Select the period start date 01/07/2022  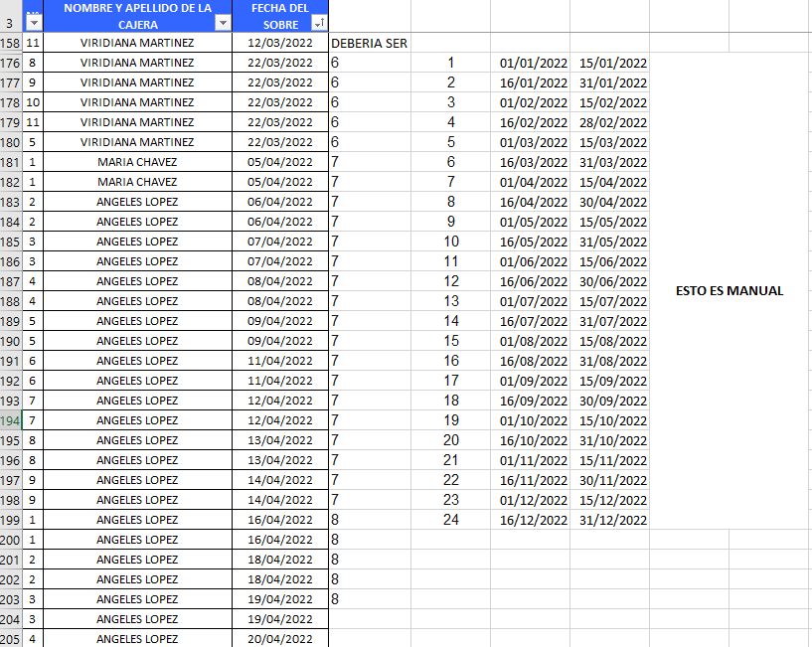click(x=531, y=301)
